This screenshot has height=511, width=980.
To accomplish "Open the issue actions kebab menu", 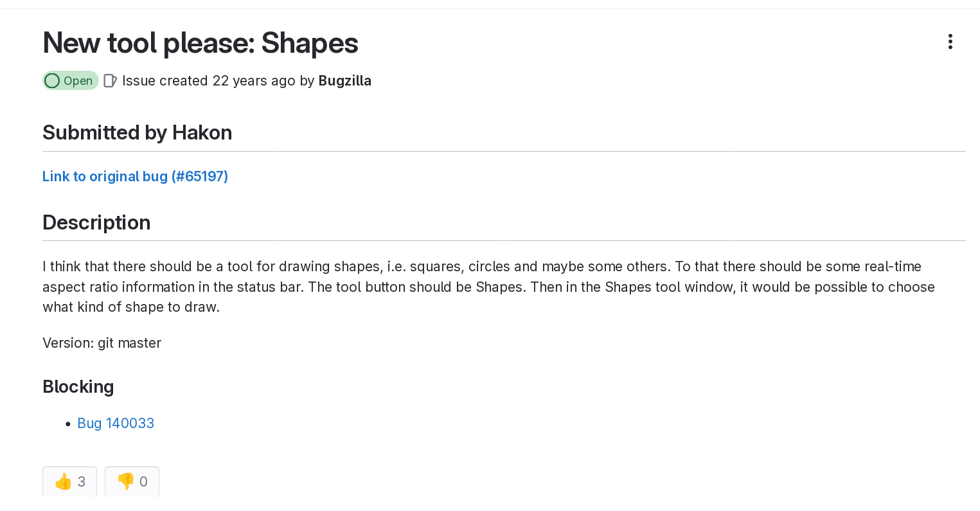I will pyautogui.click(x=950, y=42).
